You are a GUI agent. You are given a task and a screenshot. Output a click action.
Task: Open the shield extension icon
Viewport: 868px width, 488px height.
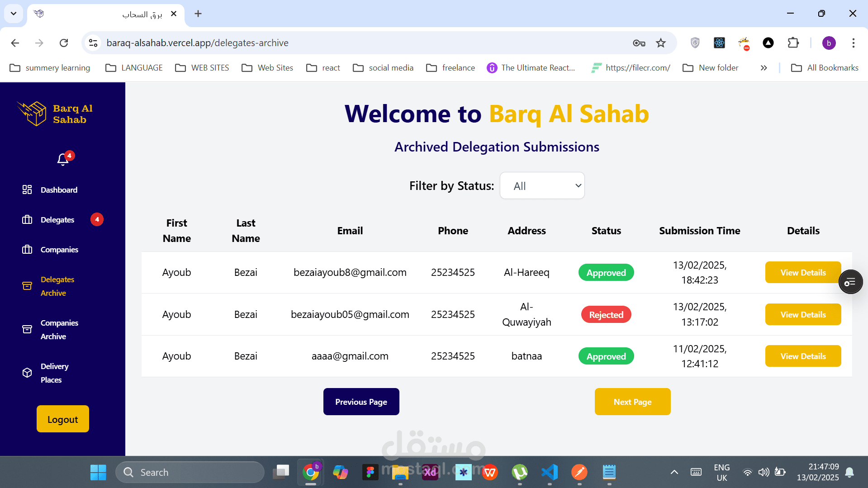[695, 43]
